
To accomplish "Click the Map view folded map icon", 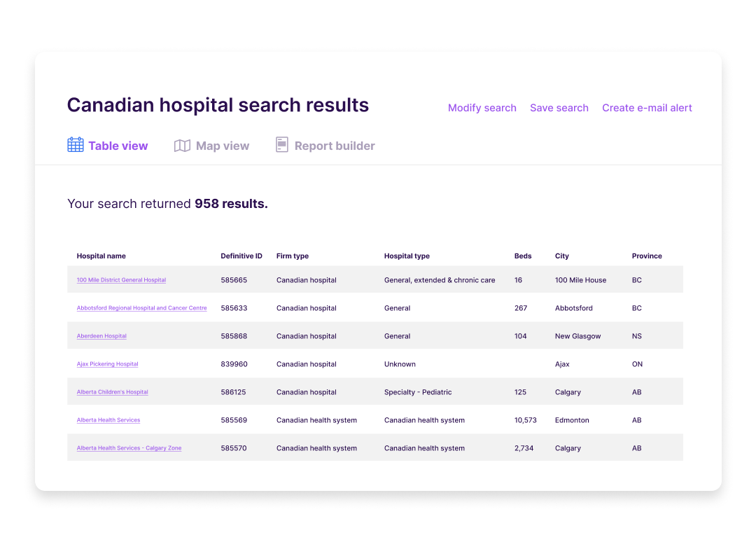I will [x=182, y=146].
